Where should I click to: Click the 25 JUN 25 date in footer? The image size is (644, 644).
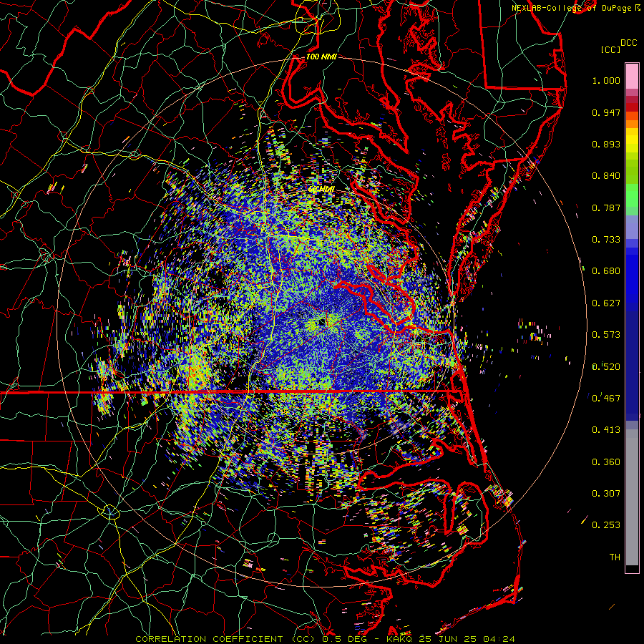[x=447, y=639]
